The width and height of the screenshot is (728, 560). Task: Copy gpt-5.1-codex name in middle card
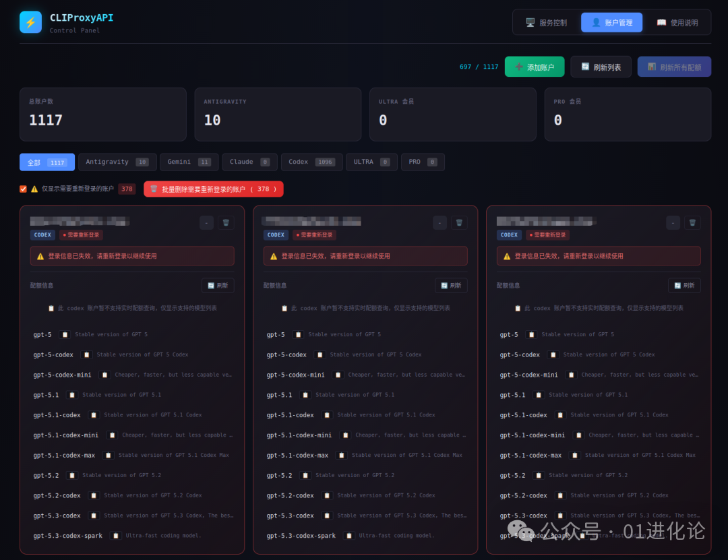coord(327,415)
